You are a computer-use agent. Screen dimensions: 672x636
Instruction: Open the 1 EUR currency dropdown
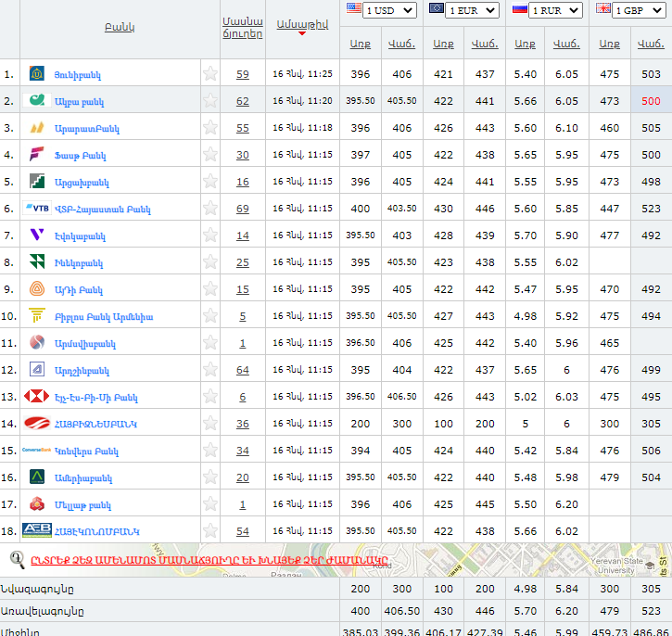[x=473, y=10]
